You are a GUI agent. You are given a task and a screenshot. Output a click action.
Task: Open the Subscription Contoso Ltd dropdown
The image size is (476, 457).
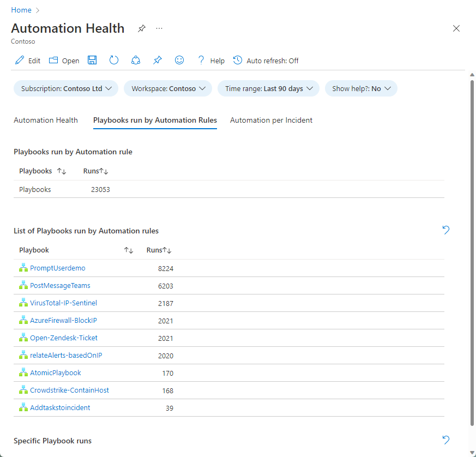(x=65, y=88)
